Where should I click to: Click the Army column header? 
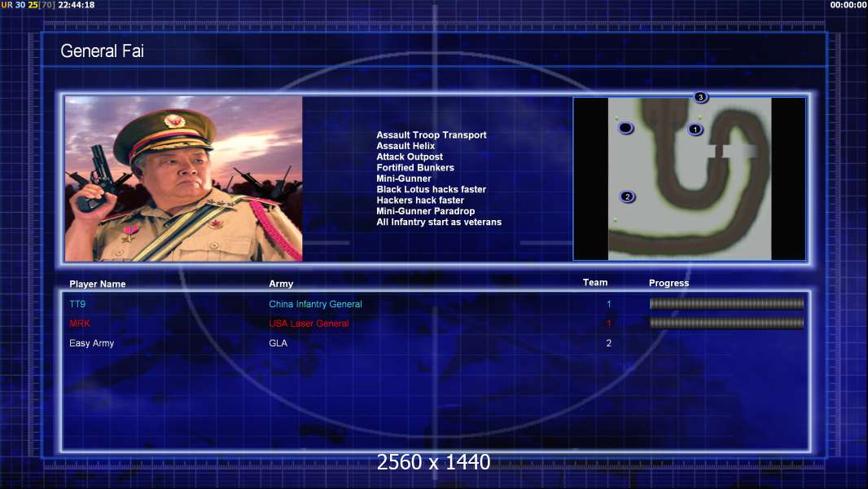[x=281, y=284]
